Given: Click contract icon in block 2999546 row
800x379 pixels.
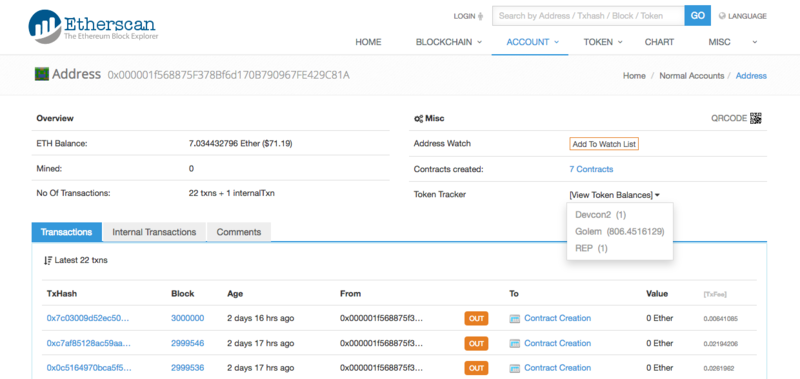Looking at the screenshot, I should [x=515, y=343].
